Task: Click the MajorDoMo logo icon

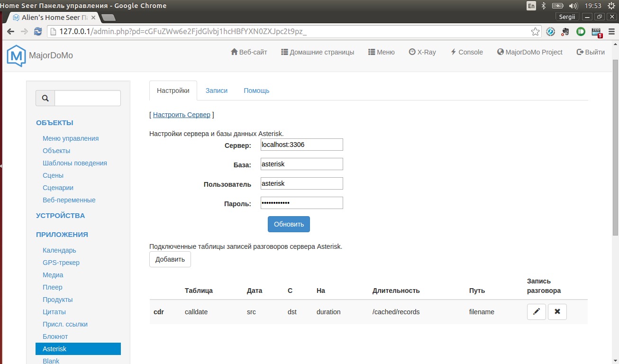Action: (16, 55)
